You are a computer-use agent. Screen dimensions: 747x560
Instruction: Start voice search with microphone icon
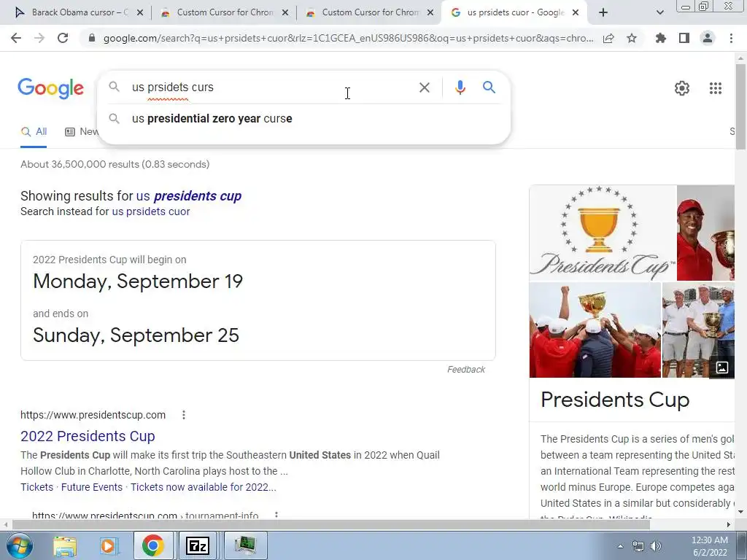tap(460, 87)
